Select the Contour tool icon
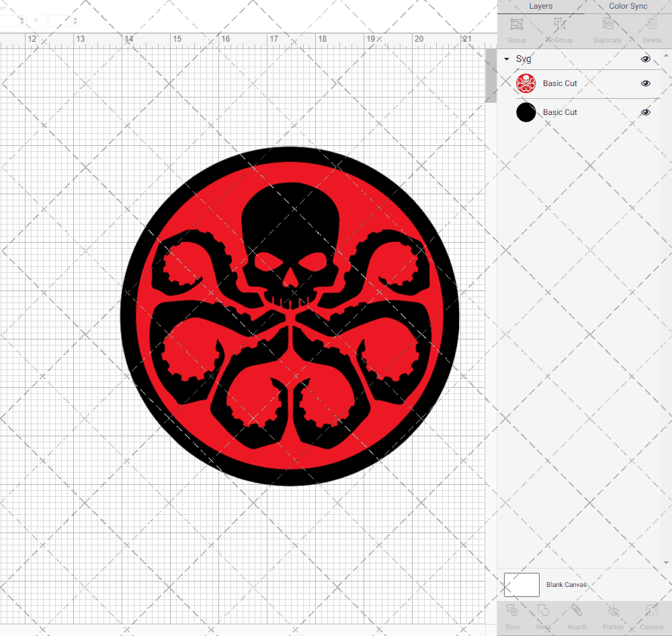Screen dimensions: 672x636 (651, 610)
